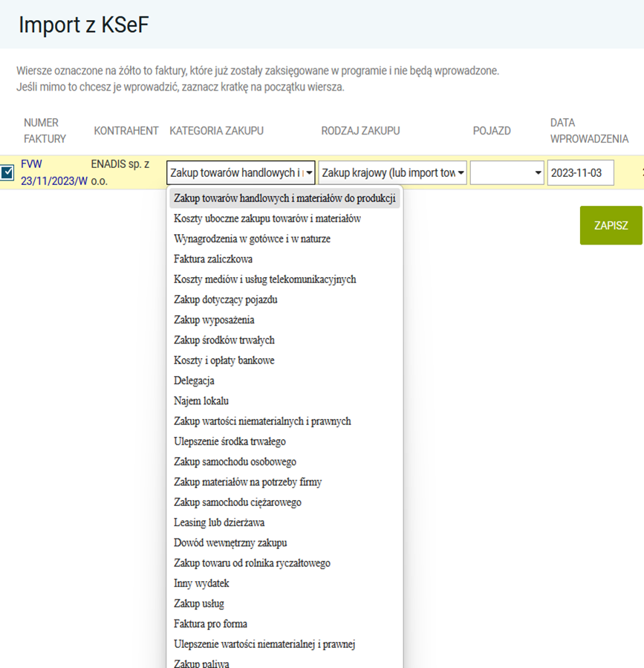Open invoice FVW 23/11/2023/W link

click(53, 173)
